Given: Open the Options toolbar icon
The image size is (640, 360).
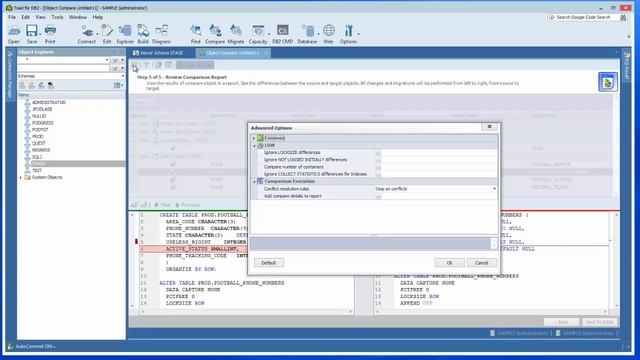Looking at the screenshot, I should (x=348, y=33).
